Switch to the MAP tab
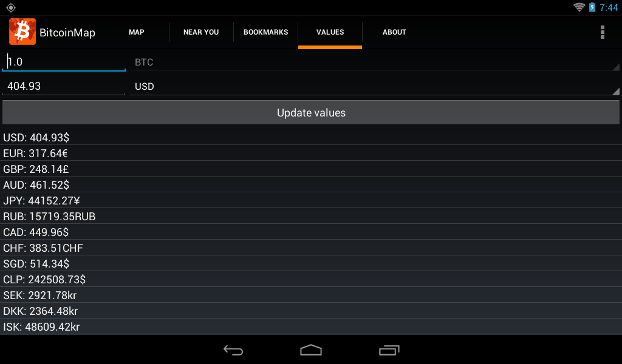622x364 pixels. pyautogui.click(x=137, y=32)
